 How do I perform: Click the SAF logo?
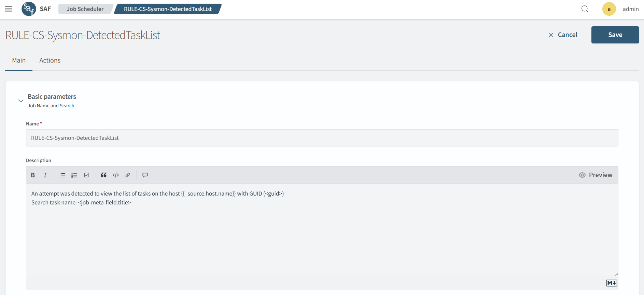pos(29,9)
